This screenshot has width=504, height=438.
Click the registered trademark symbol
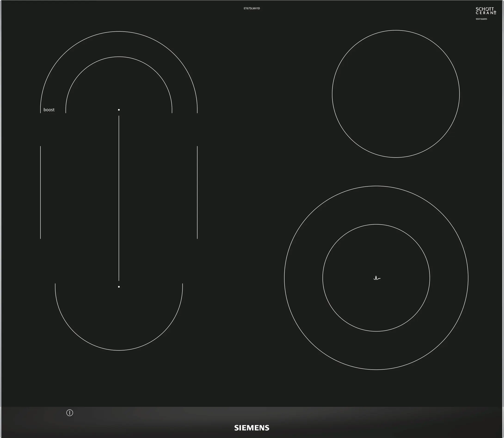click(495, 12)
